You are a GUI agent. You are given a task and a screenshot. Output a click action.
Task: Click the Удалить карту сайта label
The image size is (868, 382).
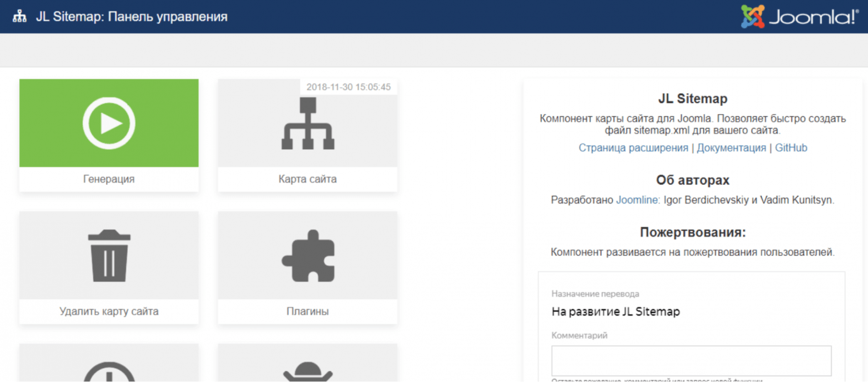coord(108,312)
